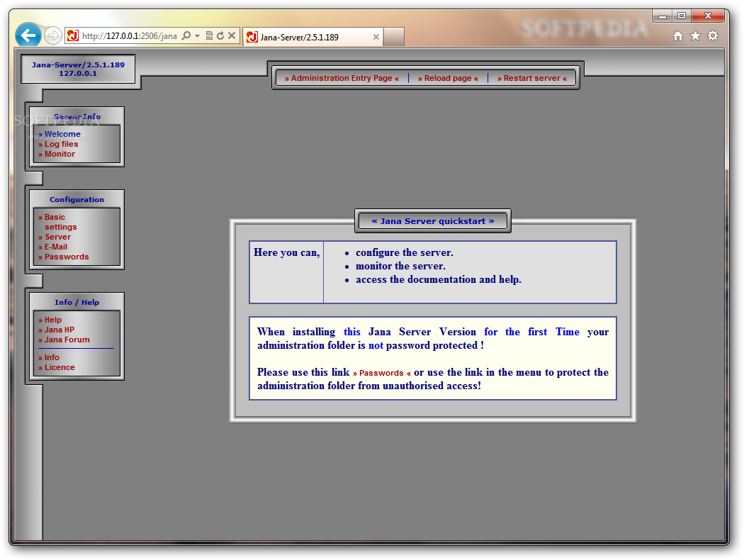Viewport: 744px width, 560px height.
Task: Click the refresh icon in address bar
Action: pyautogui.click(x=220, y=35)
